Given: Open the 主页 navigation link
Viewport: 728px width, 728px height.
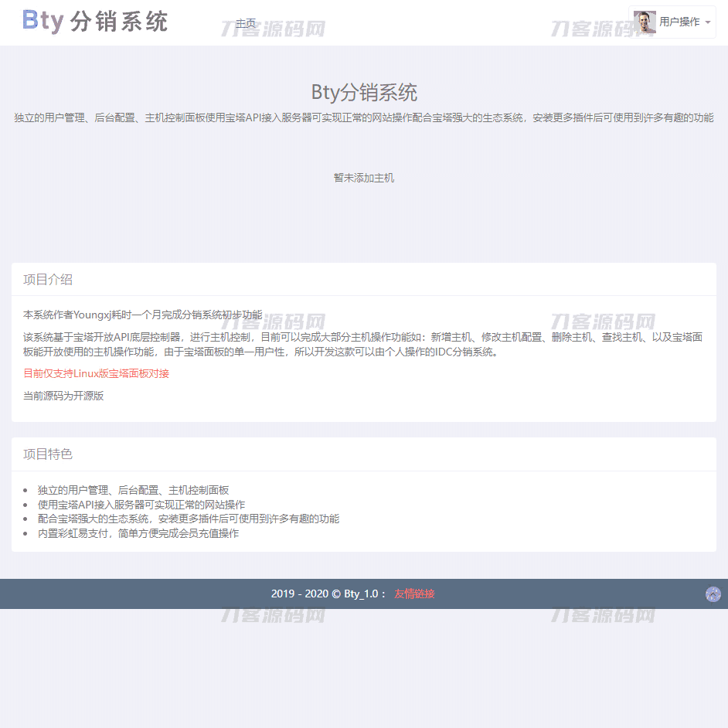Looking at the screenshot, I should 246,22.
